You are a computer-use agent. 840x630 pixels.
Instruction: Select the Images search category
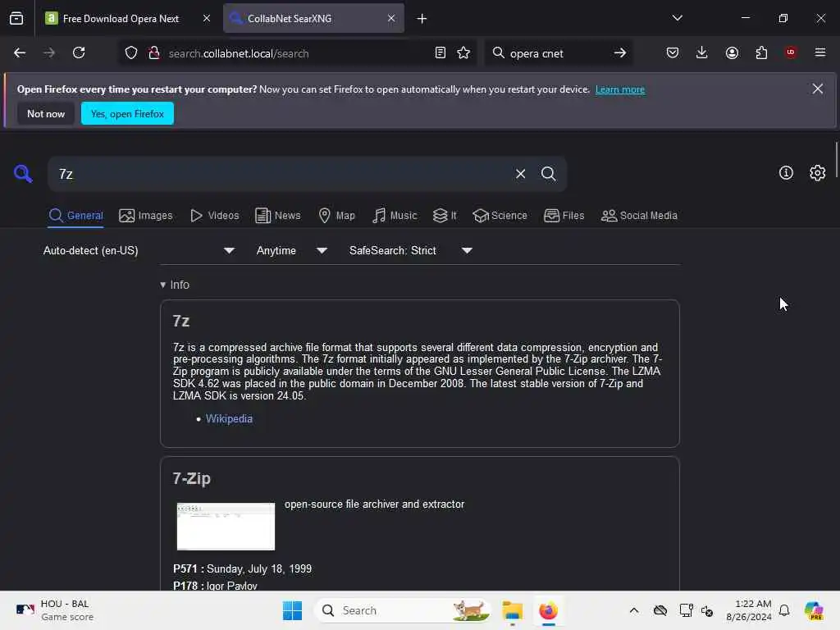tap(146, 216)
